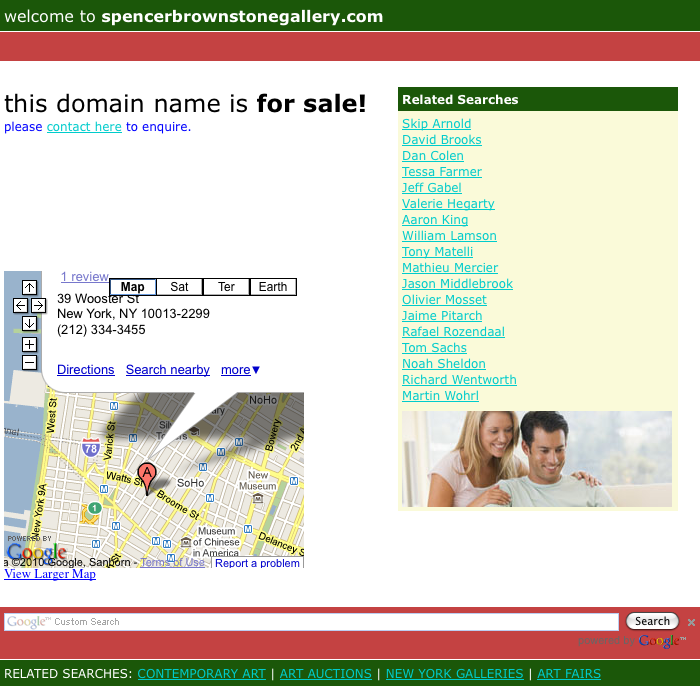Click the ART AUCTIONS footer link

pyautogui.click(x=325, y=674)
